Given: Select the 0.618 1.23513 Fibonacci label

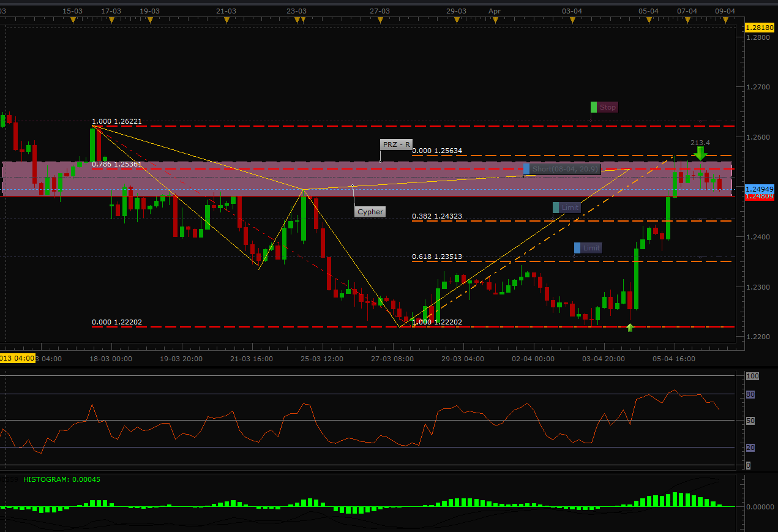Looking at the screenshot, I should click(437, 257).
